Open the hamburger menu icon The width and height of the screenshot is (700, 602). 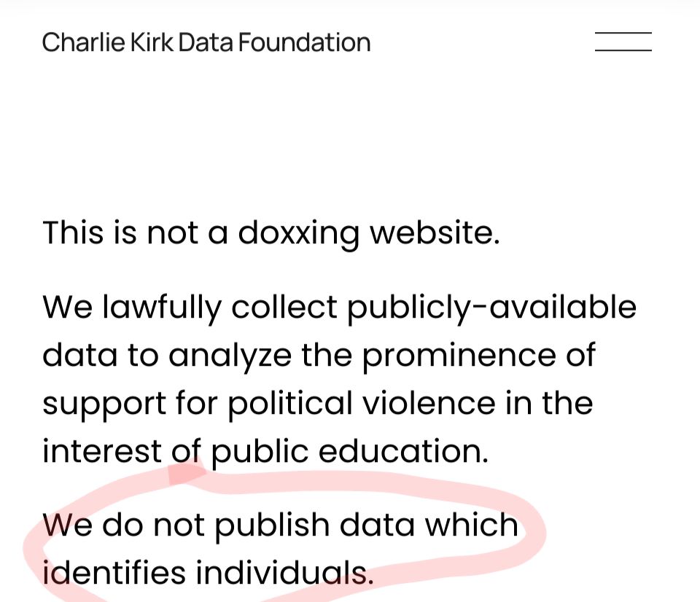(623, 42)
